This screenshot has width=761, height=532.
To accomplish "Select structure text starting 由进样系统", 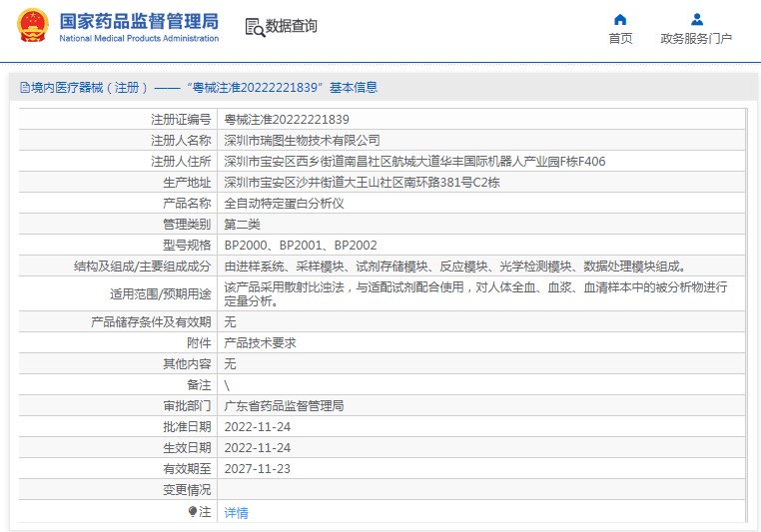I will click(455, 266).
